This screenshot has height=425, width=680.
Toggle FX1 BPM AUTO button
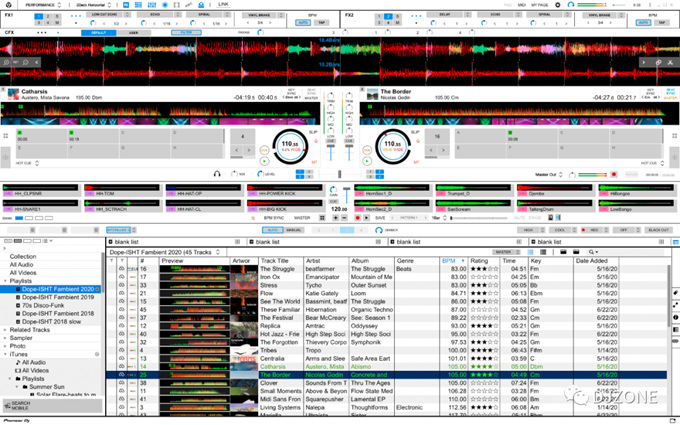click(x=303, y=23)
